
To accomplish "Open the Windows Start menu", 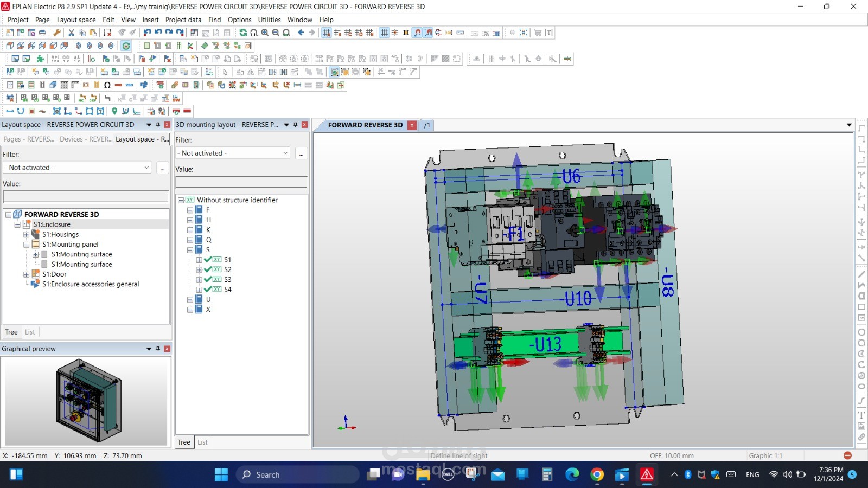I will point(221,475).
